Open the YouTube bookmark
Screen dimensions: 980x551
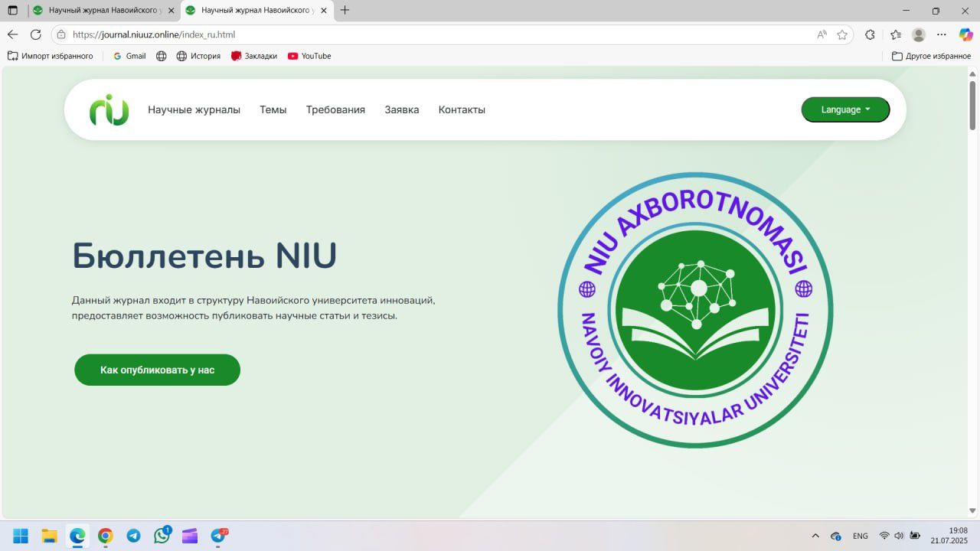pos(309,56)
